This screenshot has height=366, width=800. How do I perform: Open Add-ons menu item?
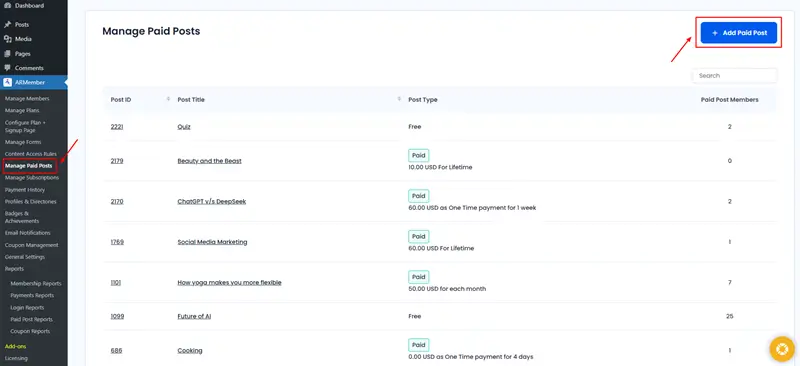click(x=15, y=346)
